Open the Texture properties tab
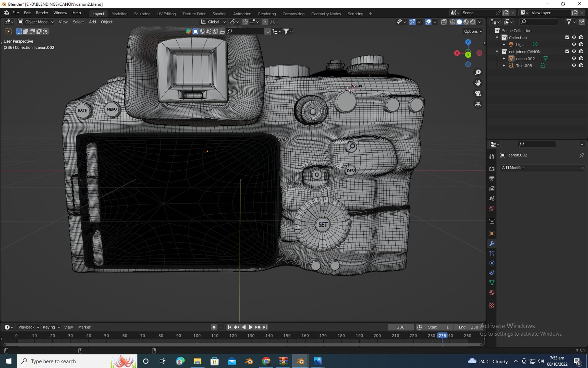The height and width of the screenshot is (368, 588). click(492, 305)
